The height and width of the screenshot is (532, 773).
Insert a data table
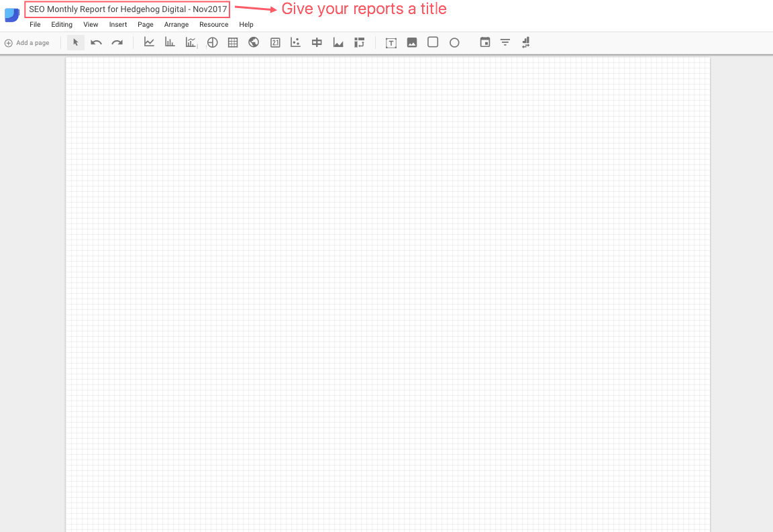click(232, 42)
